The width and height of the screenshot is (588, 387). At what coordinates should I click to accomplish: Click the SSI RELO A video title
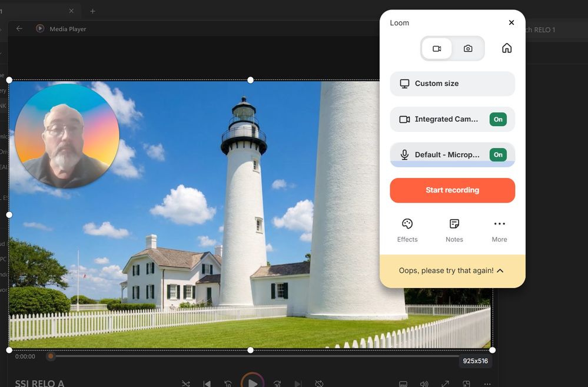(x=39, y=383)
